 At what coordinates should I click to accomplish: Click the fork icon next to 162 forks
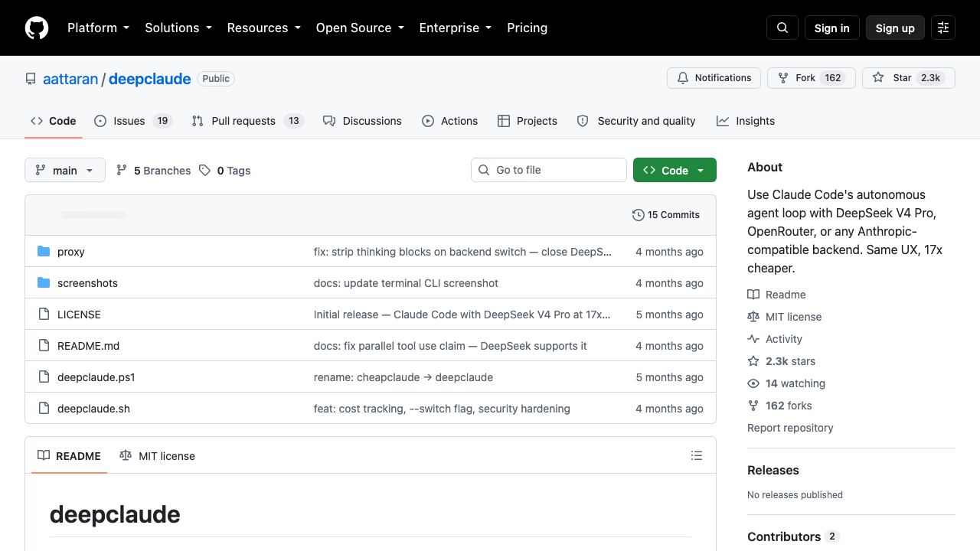753,406
